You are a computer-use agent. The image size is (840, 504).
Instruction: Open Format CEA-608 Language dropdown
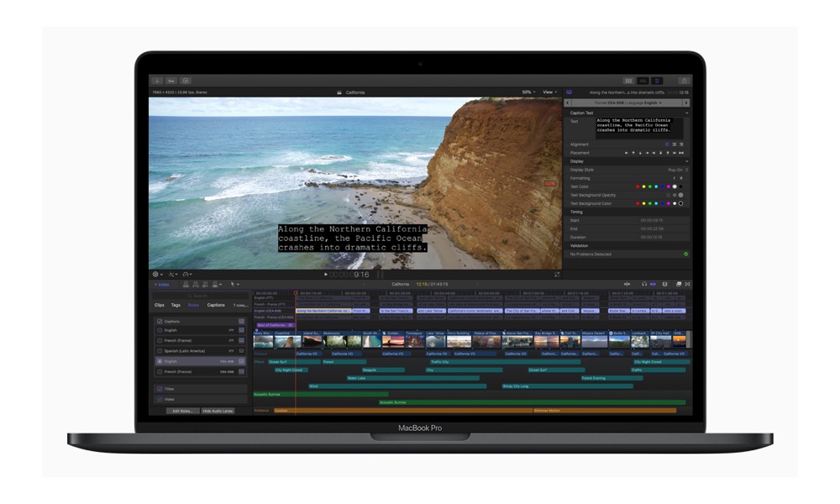click(x=627, y=102)
